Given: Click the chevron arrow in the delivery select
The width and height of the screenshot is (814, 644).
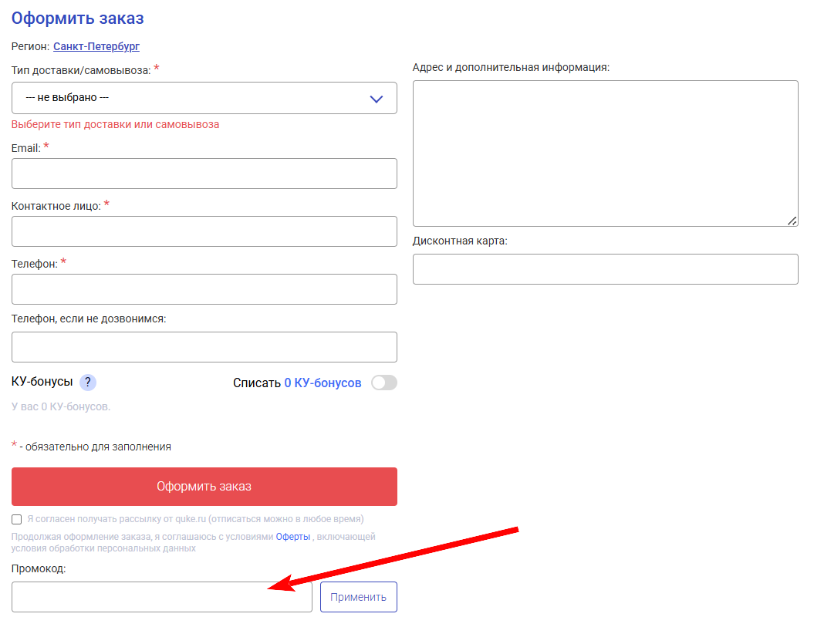Looking at the screenshot, I should pos(377,99).
